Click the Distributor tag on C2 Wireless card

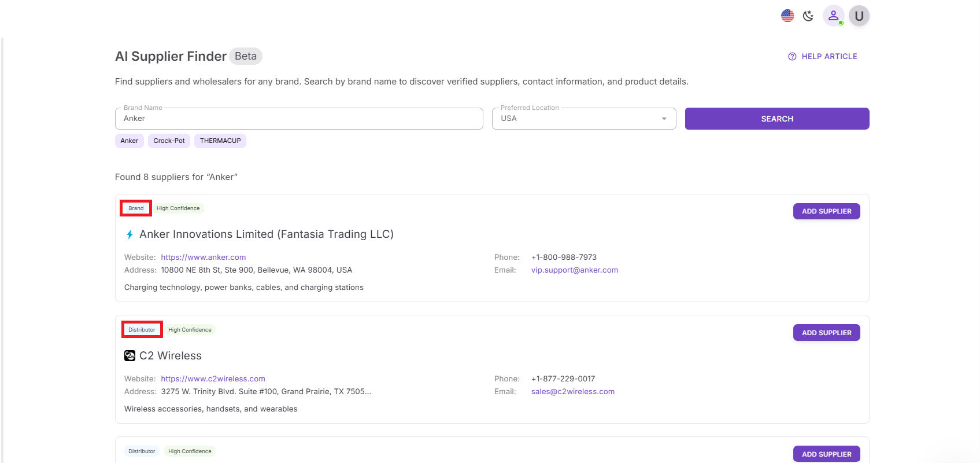(x=142, y=330)
